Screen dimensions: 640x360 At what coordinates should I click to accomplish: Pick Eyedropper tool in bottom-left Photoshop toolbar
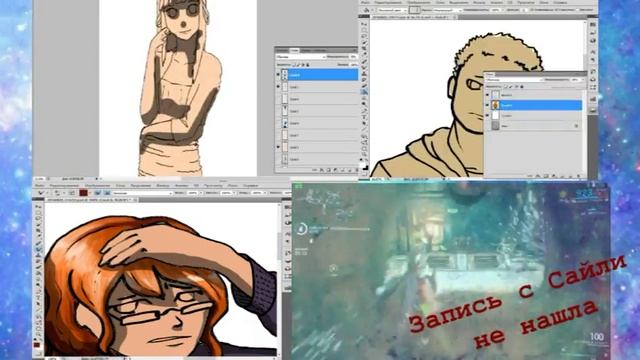point(39,236)
